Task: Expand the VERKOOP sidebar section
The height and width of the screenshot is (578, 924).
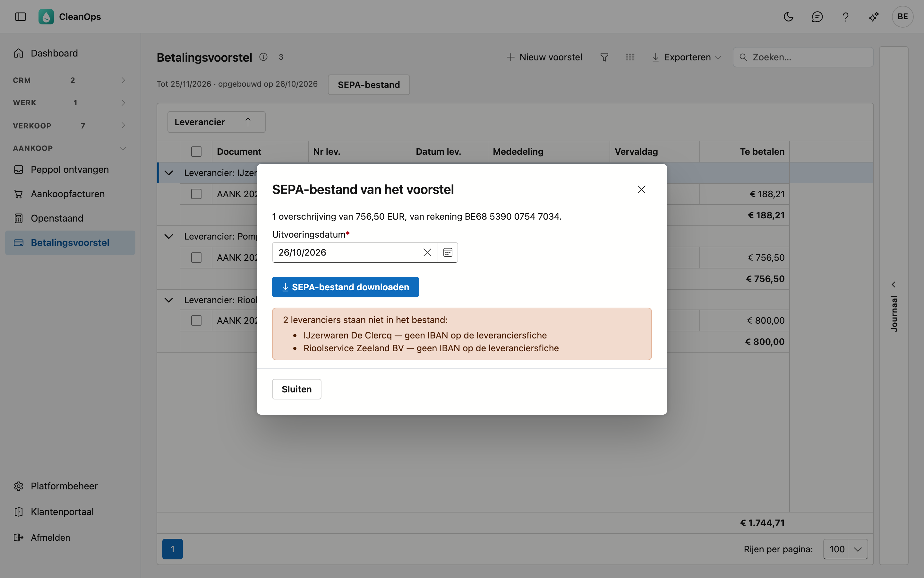Action: tap(70, 125)
